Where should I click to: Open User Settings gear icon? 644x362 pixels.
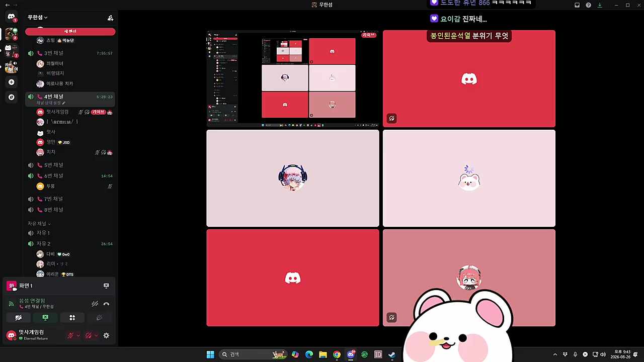coord(106,336)
